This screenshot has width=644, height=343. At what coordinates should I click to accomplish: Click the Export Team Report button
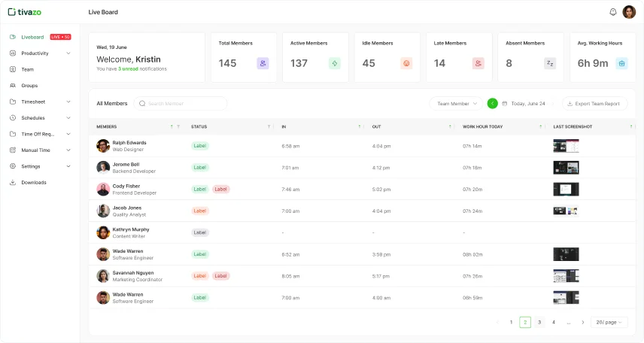pos(594,104)
